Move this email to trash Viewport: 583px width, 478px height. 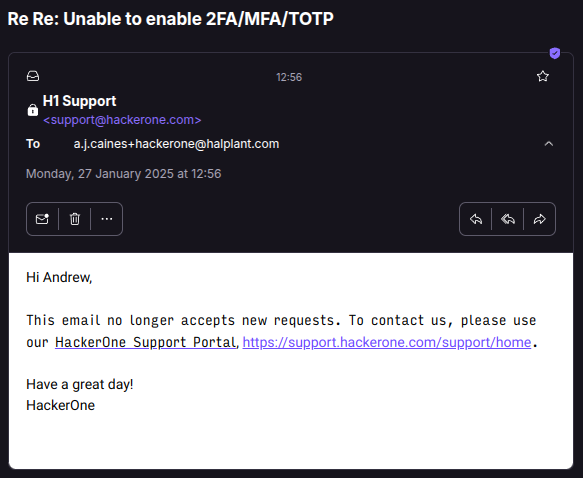tap(75, 219)
